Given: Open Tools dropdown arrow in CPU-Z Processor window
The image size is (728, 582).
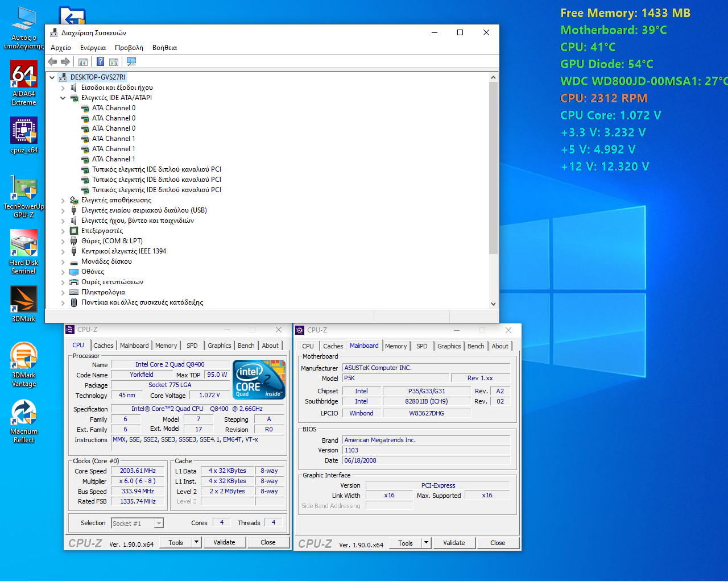Looking at the screenshot, I should (x=197, y=542).
